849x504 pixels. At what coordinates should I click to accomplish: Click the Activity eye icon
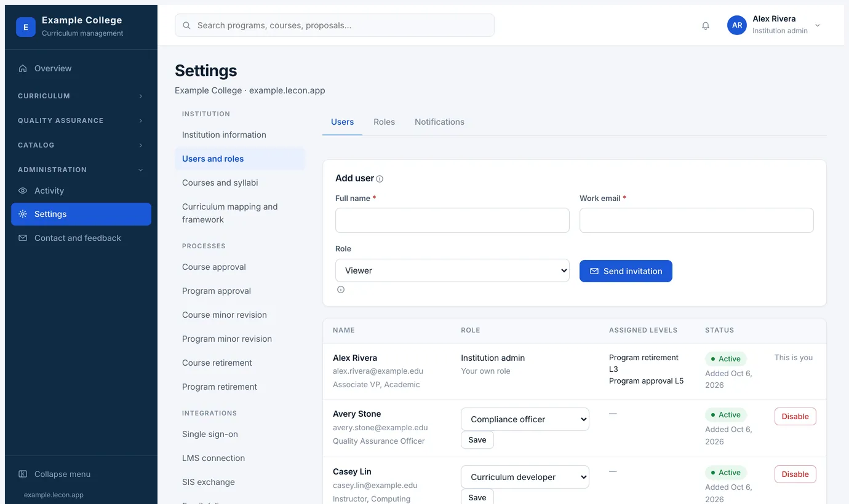[23, 191]
